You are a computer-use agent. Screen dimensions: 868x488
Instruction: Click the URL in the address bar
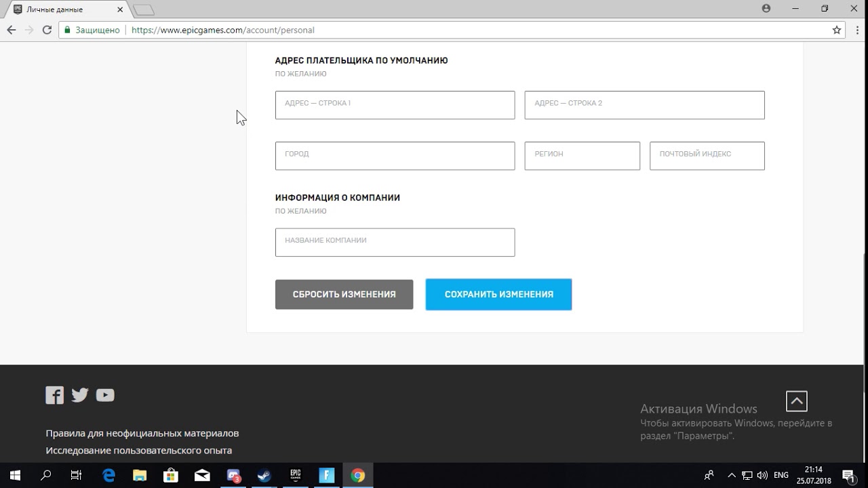click(x=223, y=30)
